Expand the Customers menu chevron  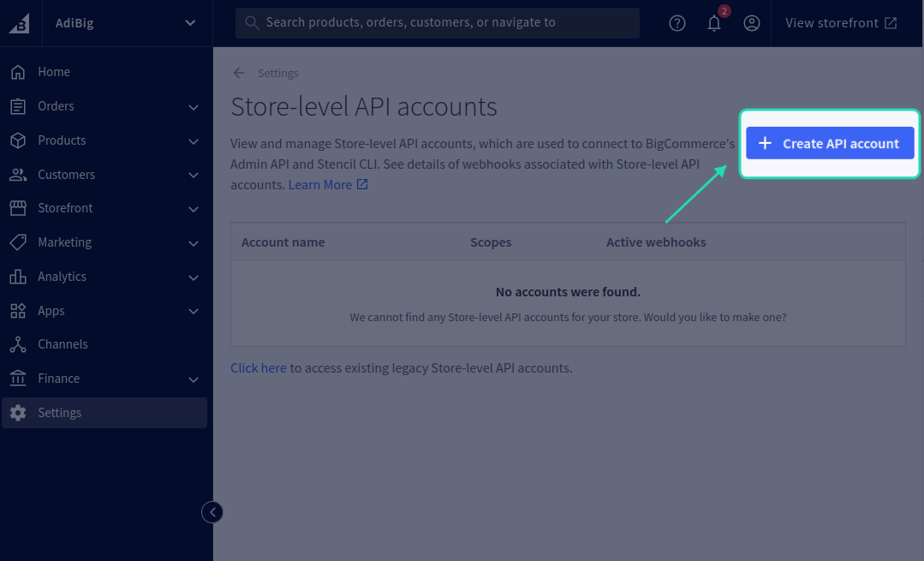(x=194, y=175)
